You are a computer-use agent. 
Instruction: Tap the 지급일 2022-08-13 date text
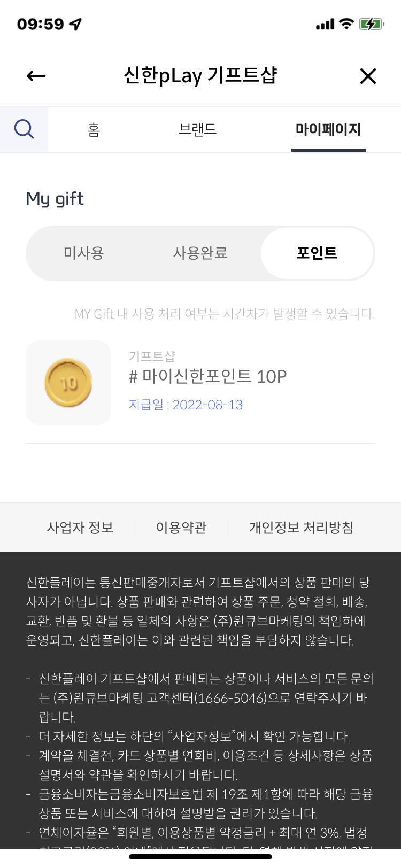click(x=186, y=405)
